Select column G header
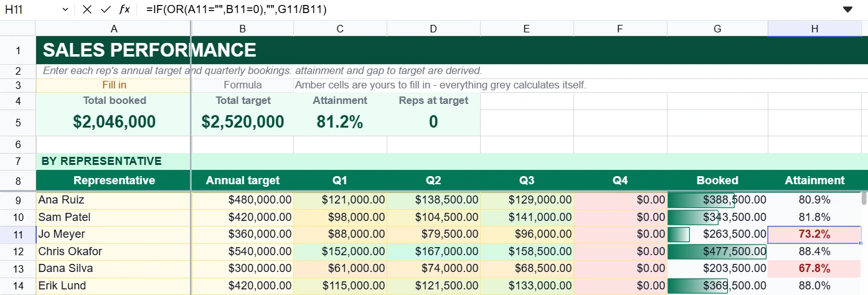Viewport: 868px width, 295px height. click(717, 29)
